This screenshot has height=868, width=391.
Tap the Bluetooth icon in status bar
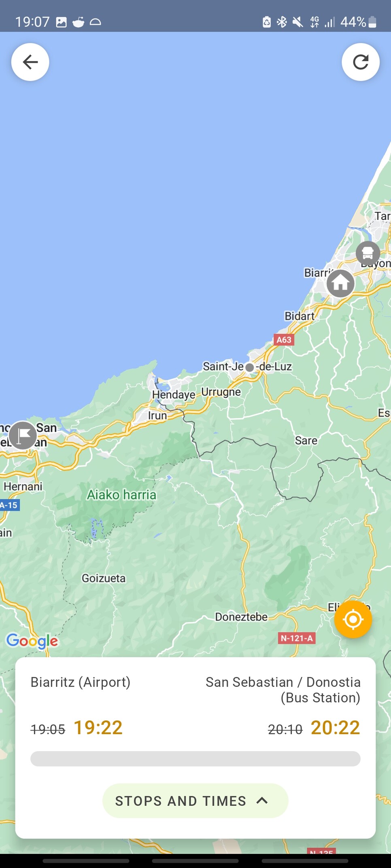click(282, 22)
